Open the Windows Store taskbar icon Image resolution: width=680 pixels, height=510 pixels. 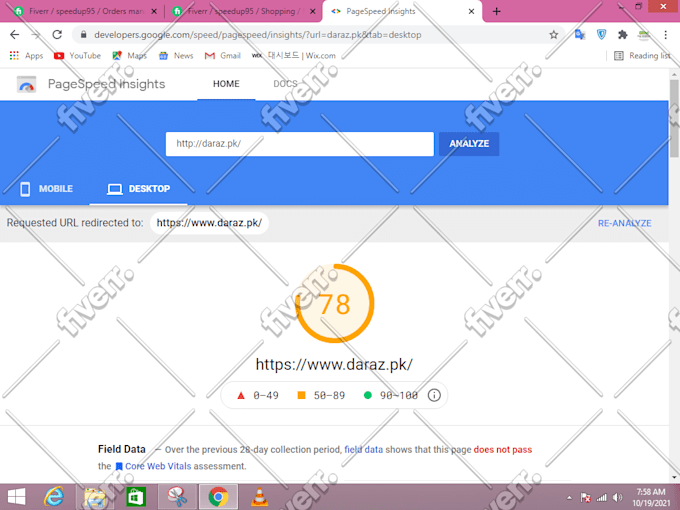(136, 497)
